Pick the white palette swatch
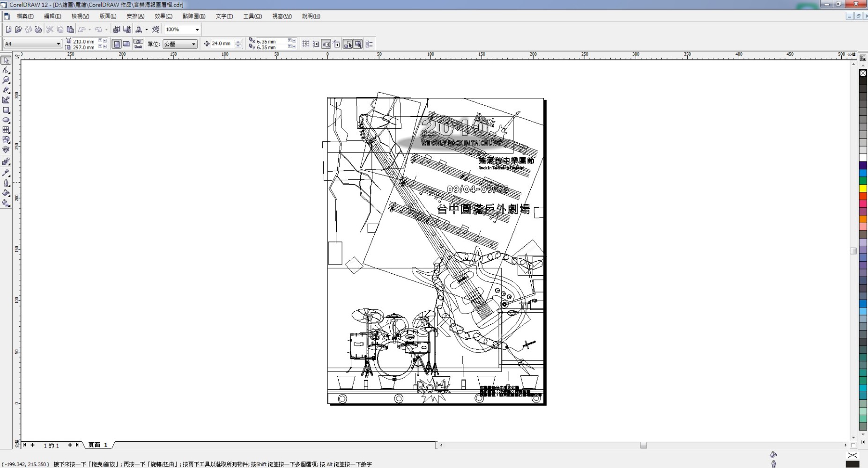 [863, 158]
